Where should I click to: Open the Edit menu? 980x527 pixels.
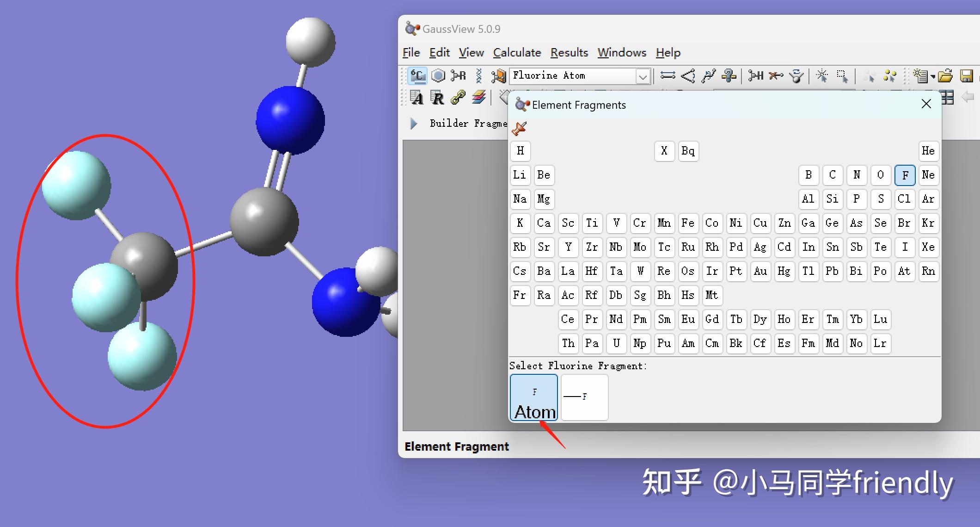[439, 53]
